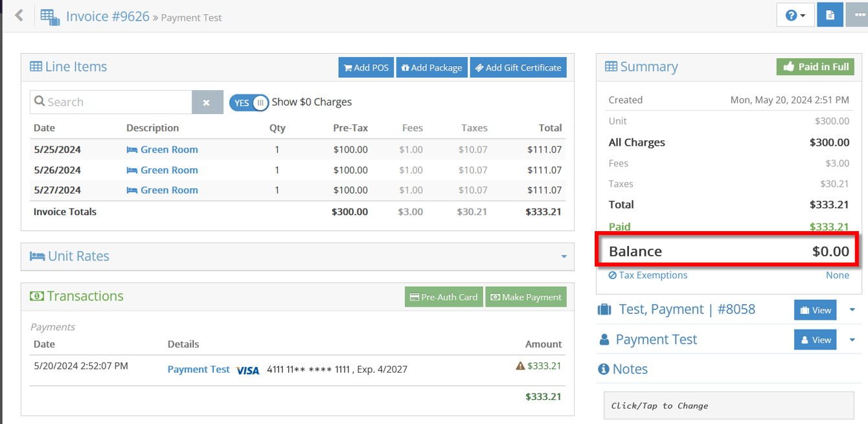Go back using the left chevron arrow

click(x=19, y=16)
